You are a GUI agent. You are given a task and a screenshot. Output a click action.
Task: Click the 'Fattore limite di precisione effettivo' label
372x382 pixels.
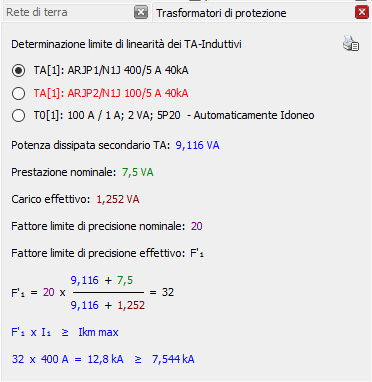point(98,253)
